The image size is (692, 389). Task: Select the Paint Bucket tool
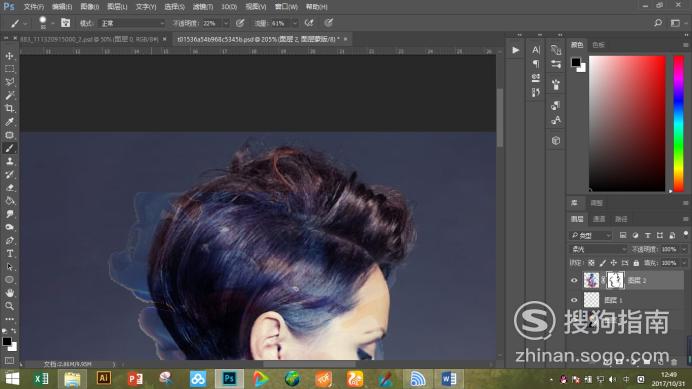[x=9, y=201]
